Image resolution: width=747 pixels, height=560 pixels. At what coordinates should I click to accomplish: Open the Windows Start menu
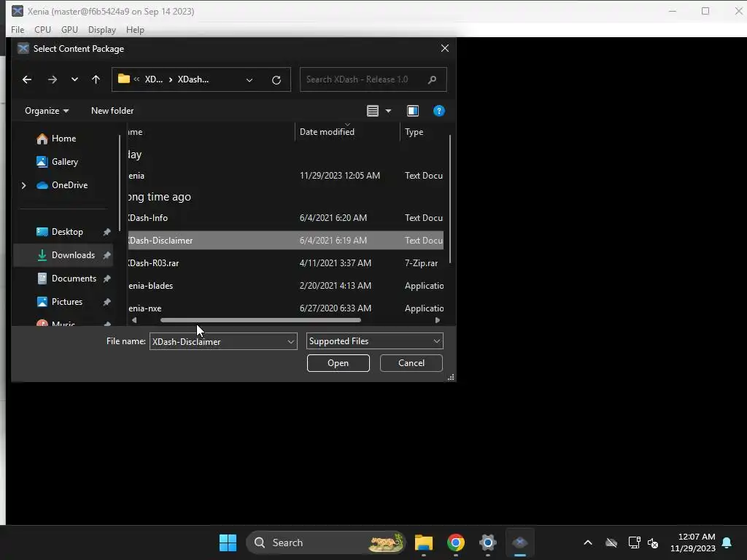coord(228,542)
